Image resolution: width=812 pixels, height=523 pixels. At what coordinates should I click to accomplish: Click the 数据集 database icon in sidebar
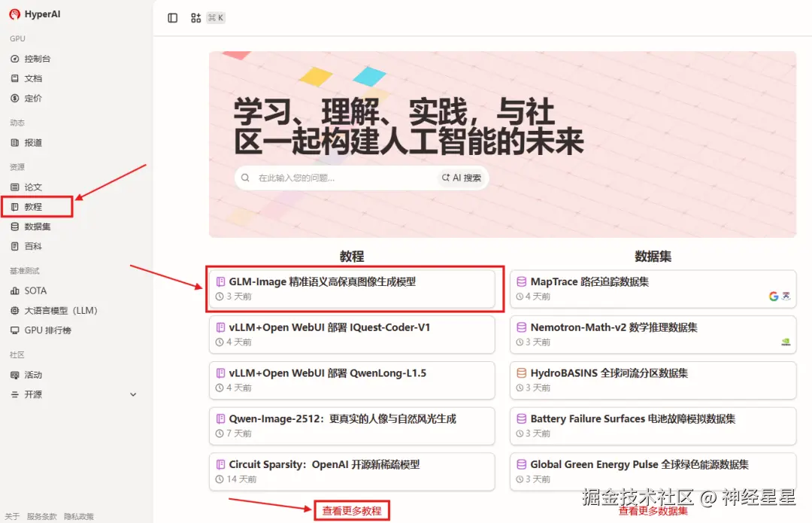14,227
